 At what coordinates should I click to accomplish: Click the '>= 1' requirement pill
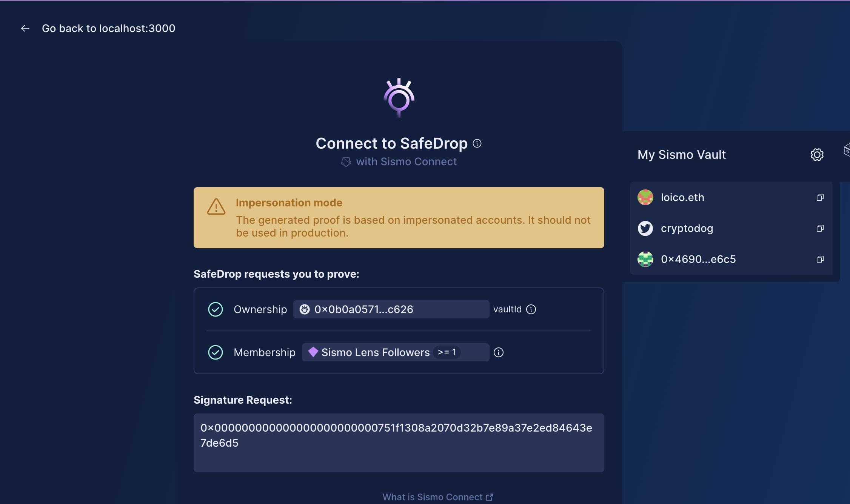tap(447, 352)
